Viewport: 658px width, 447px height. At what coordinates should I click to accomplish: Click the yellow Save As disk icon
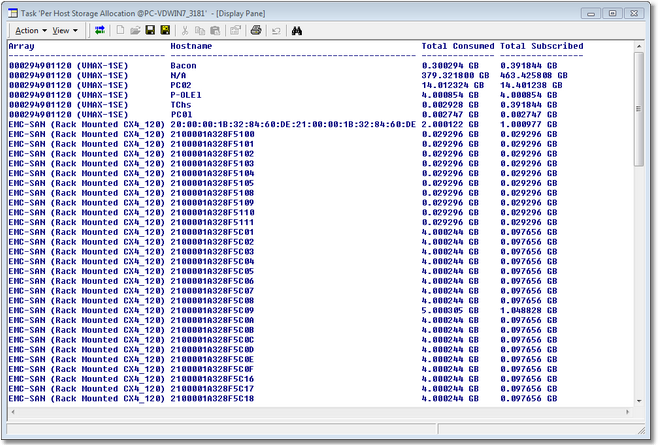pyautogui.click(x=165, y=30)
